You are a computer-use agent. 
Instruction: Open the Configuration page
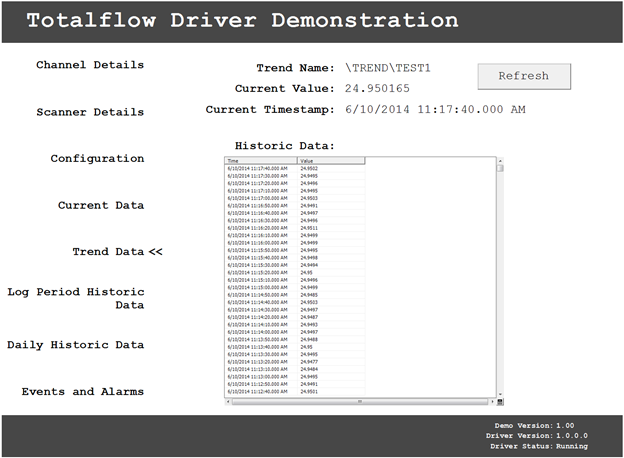pyautogui.click(x=97, y=159)
